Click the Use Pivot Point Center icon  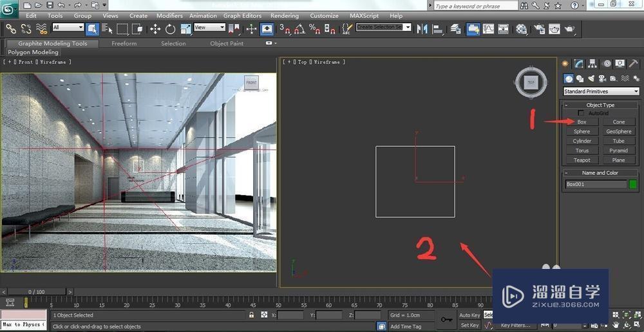tap(234, 29)
